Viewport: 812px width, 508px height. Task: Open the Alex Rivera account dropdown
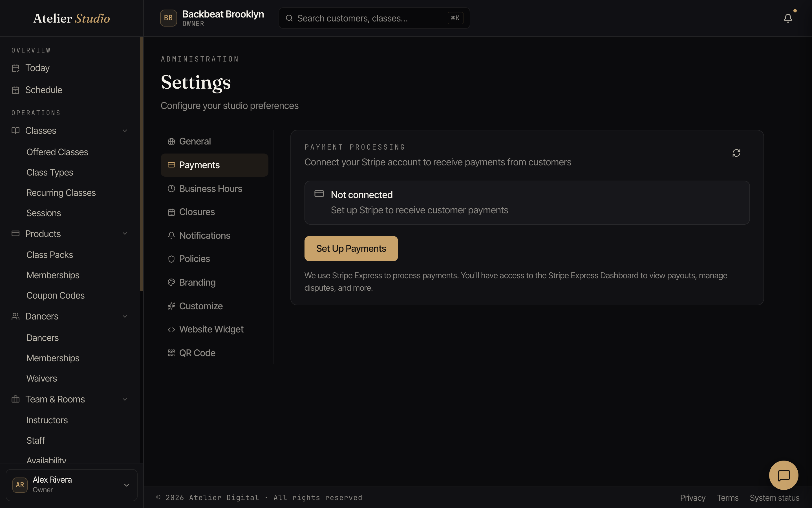71,485
